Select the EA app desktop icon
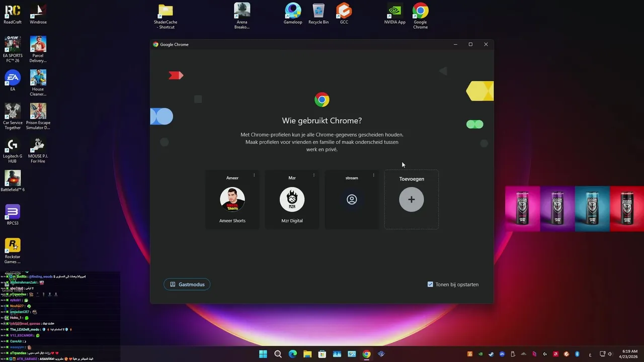Screen dimensions: 644x362 (x=13, y=81)
